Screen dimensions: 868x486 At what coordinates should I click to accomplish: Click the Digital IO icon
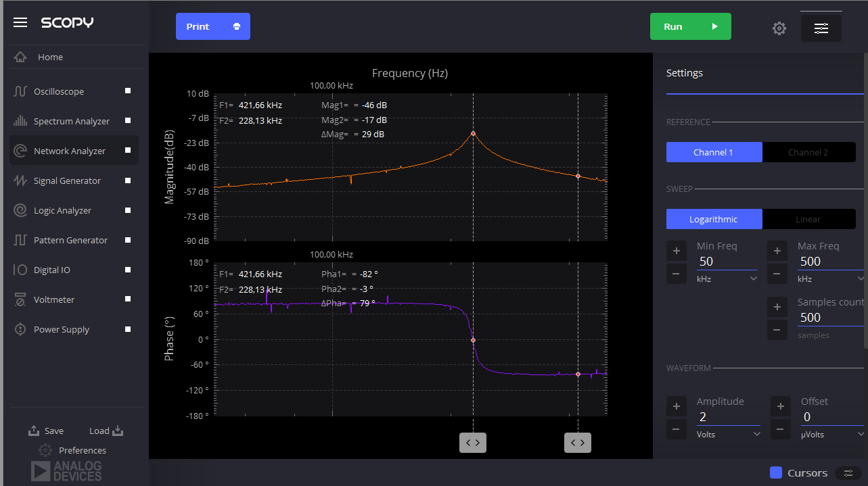pyautogui.click(x=20, y=270)
